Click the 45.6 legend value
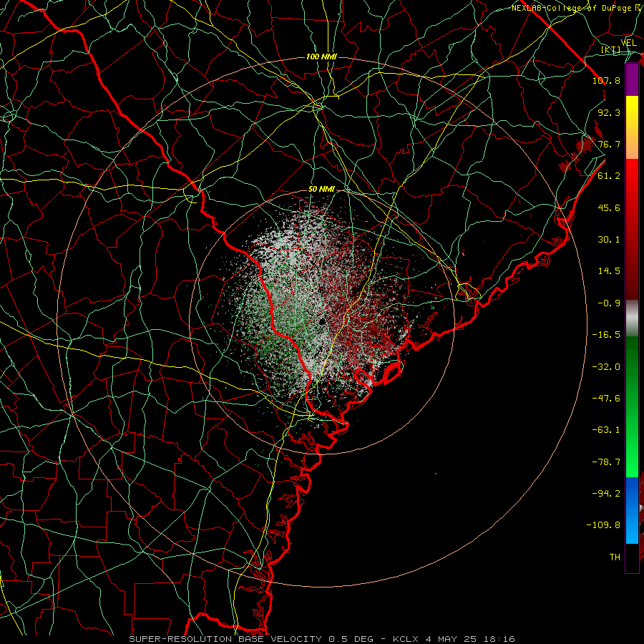Screen dimensions: 644x644 tap(609, 208)
